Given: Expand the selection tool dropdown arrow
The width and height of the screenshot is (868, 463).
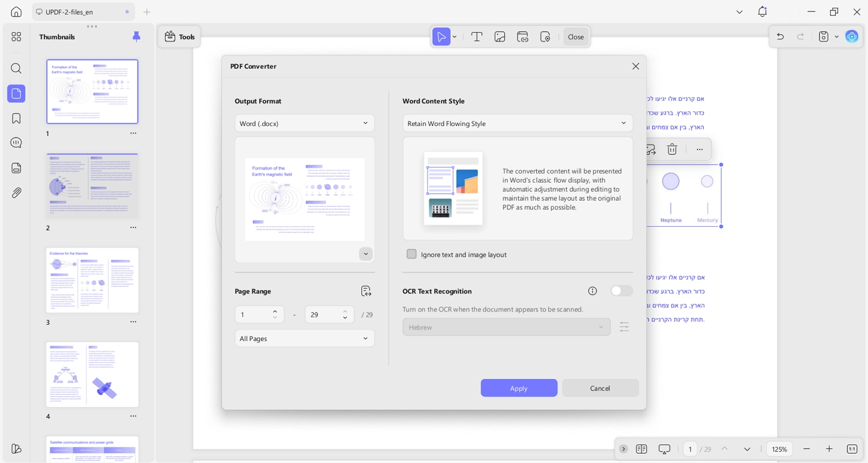Looking at the screenshot, I should [x=455, y=37].
